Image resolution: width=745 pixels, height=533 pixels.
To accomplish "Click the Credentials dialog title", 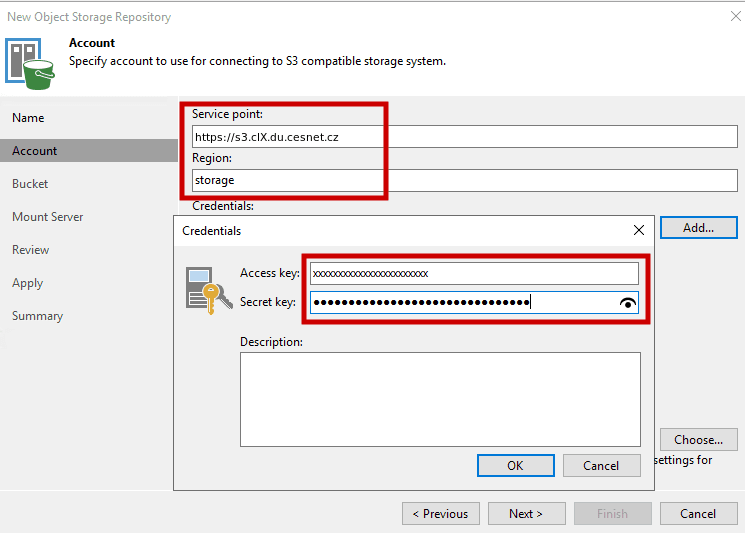I will click(x=211, y=231).
